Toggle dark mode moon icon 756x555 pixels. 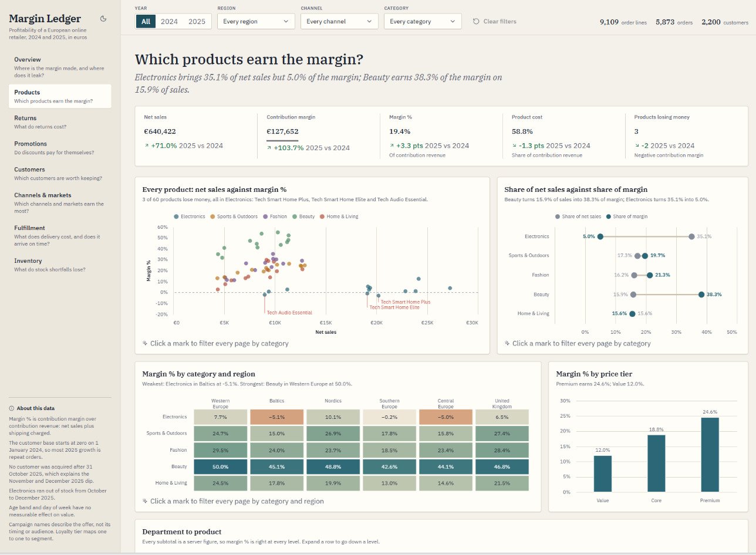point(103,18)
